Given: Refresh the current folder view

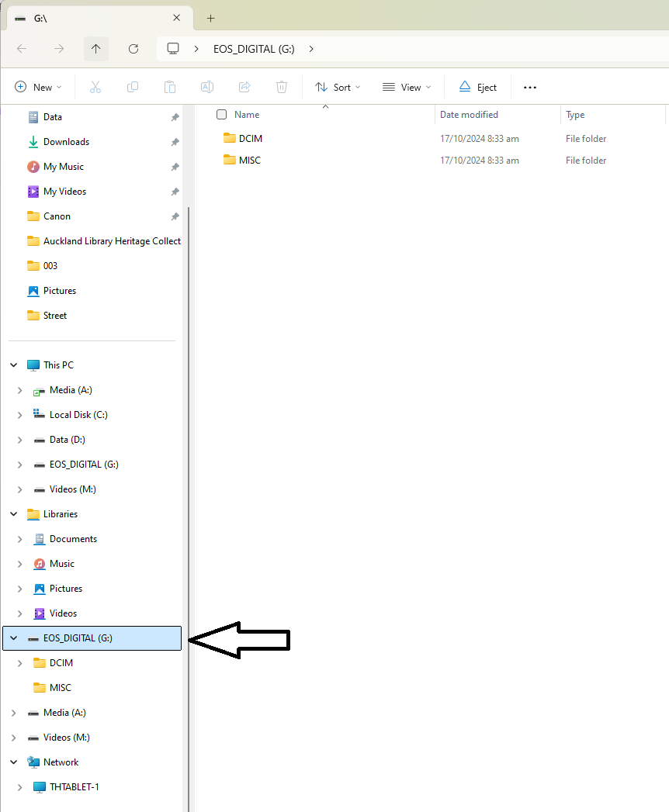Looking at the screenshot, I should tap(133, 49).
